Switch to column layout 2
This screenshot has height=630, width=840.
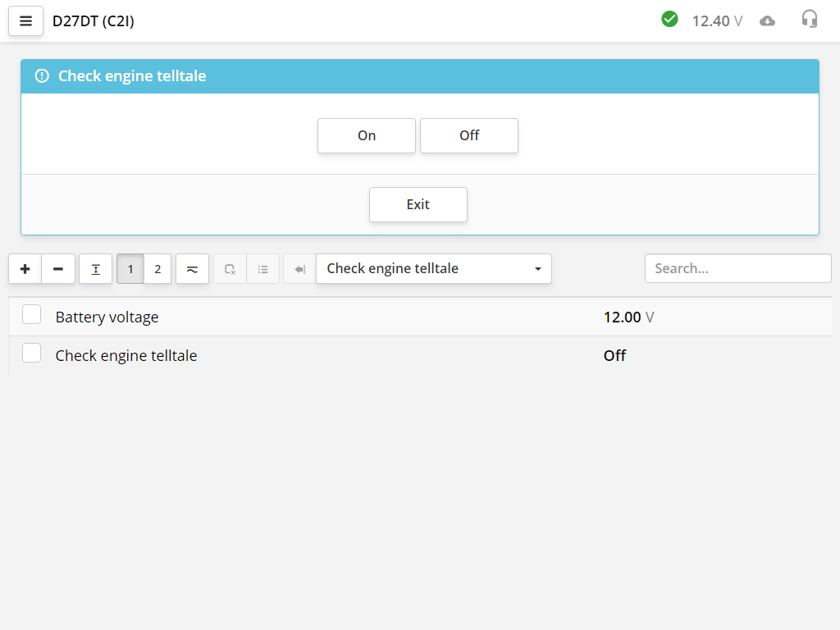pyautogui.click(x=157, y=269)
